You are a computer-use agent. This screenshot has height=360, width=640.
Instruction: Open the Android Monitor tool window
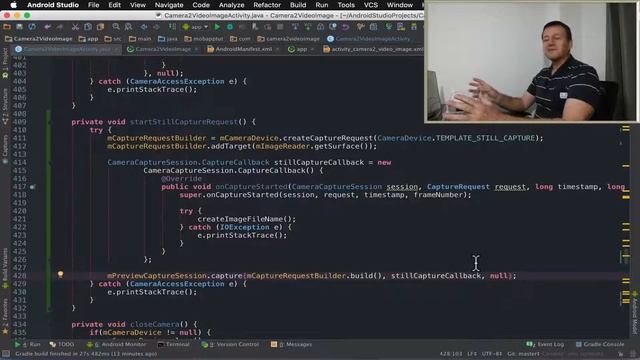tap(116, 344)
